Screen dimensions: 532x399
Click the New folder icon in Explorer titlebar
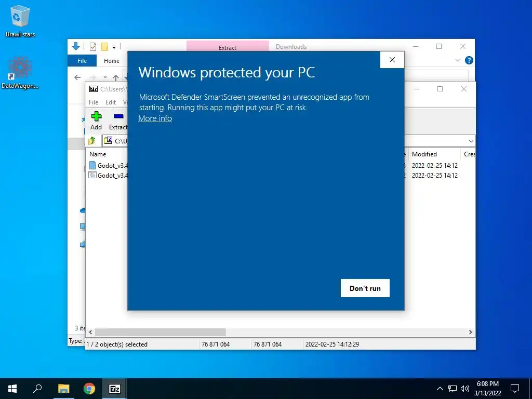pos(104,46)
